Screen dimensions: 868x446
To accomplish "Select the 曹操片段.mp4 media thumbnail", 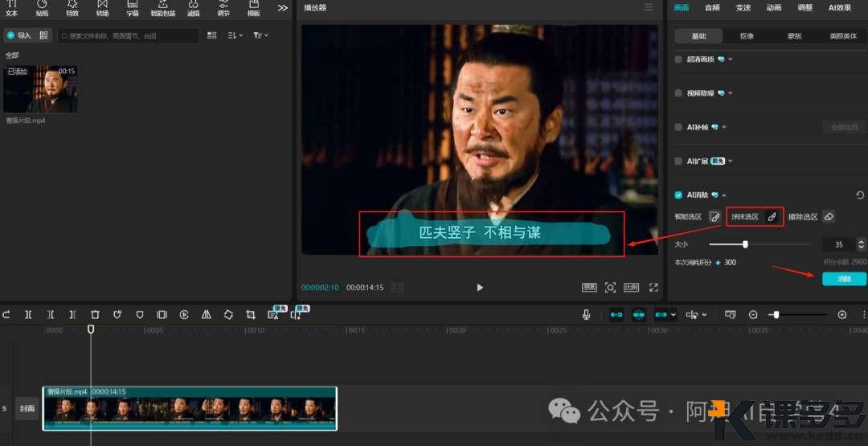I will [40, 89].
